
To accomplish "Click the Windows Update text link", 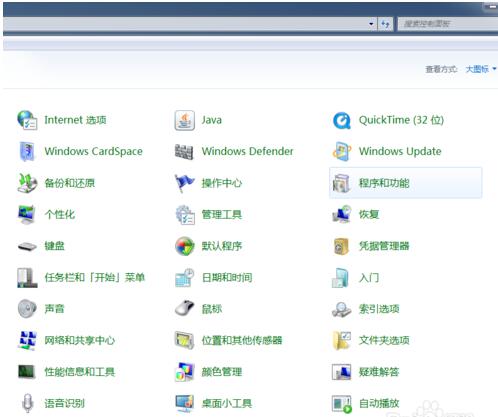I will coord(400,151).
